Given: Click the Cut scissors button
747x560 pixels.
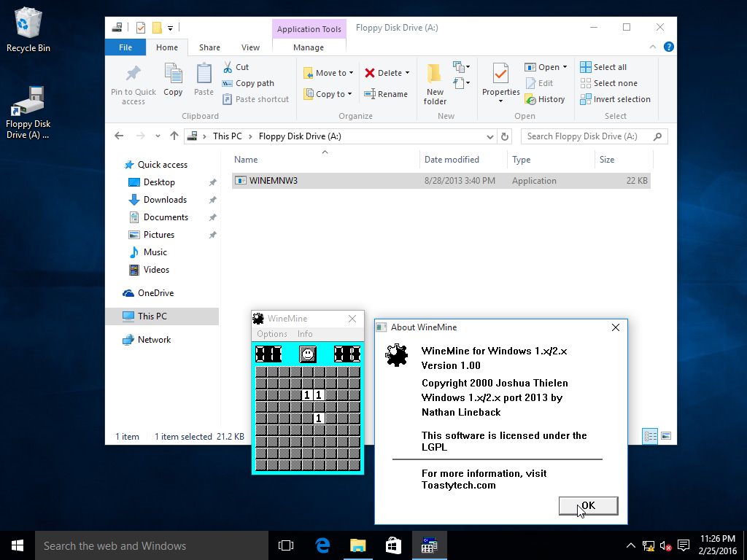Looking at the screenshot, I should [x=236, y=67].
